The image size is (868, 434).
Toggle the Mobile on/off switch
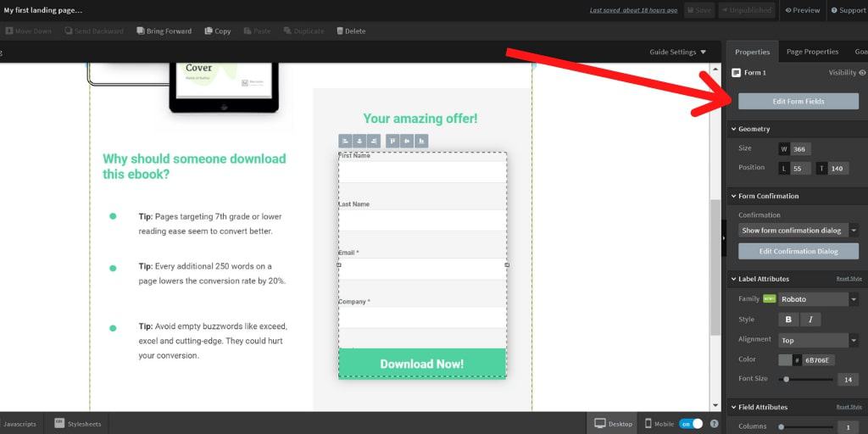coord(690,424)
